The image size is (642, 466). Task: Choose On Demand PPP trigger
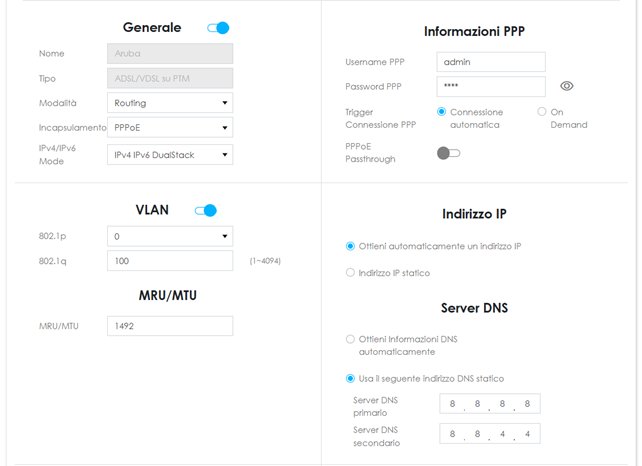[x=542, y=112]
